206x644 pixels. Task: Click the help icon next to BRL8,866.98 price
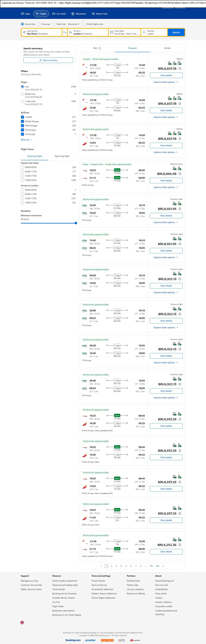(180, 174)
